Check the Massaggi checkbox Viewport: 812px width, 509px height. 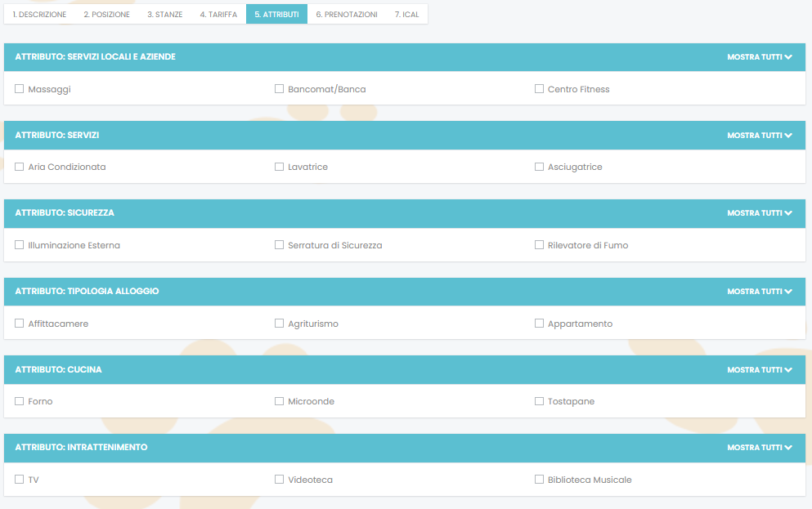click(20, 89)
